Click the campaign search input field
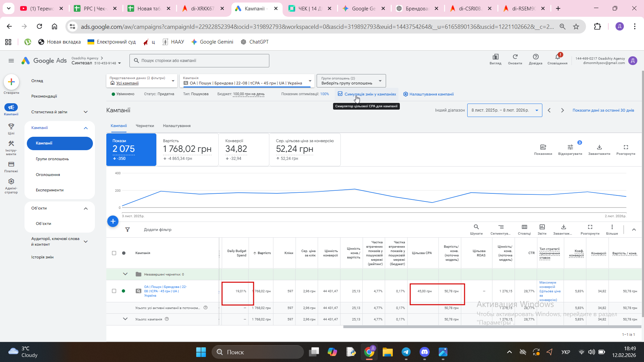 [199, 61]
